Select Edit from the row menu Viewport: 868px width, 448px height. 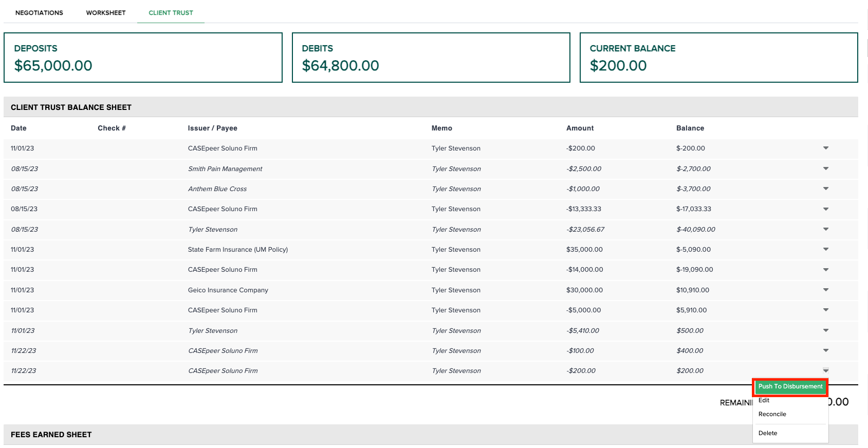[764, 400]
